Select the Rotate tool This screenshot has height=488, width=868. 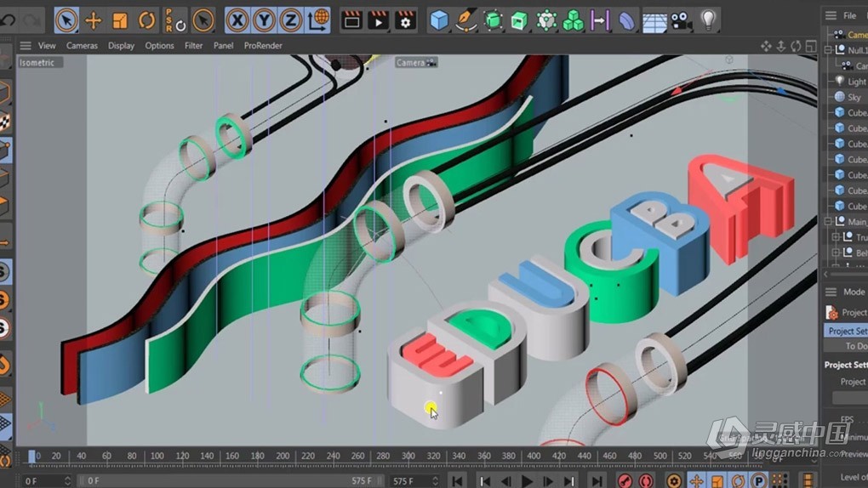pyautogui.click(x=147, y=20)
